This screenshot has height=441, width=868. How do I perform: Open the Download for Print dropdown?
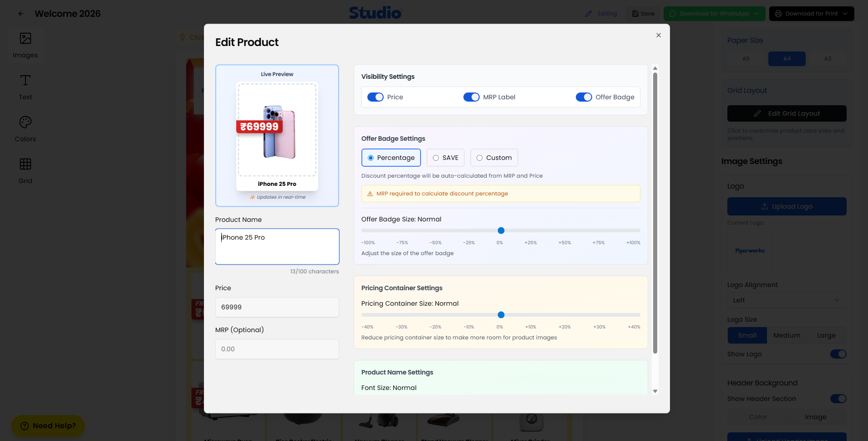pos(845,14)
